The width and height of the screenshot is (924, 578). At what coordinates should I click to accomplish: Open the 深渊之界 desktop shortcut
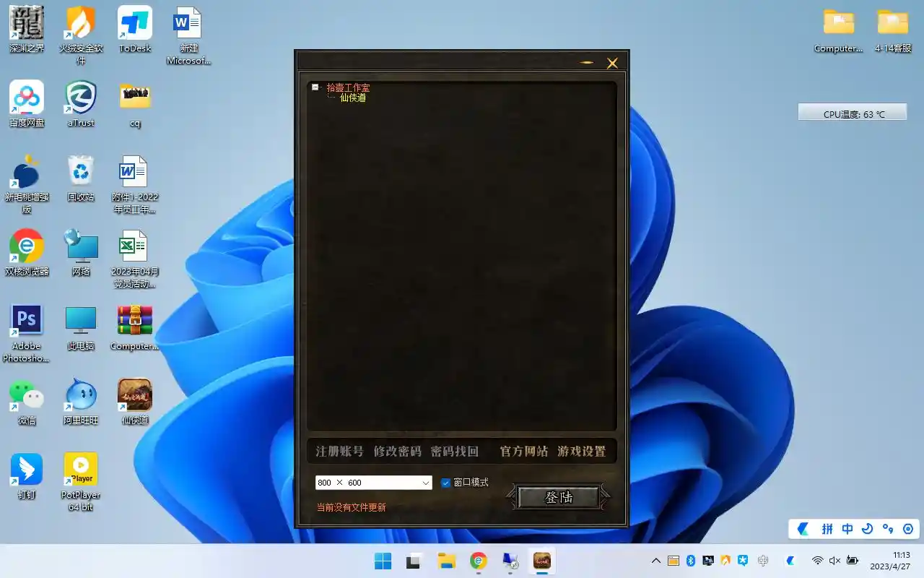(27, 29)
